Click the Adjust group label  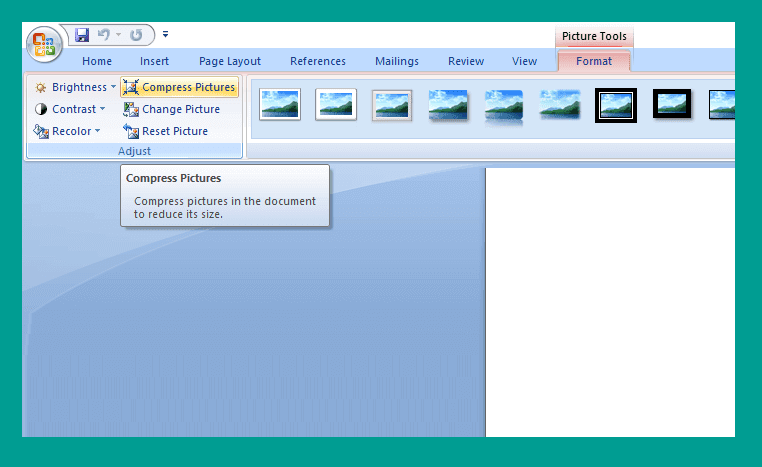(135, 151)
